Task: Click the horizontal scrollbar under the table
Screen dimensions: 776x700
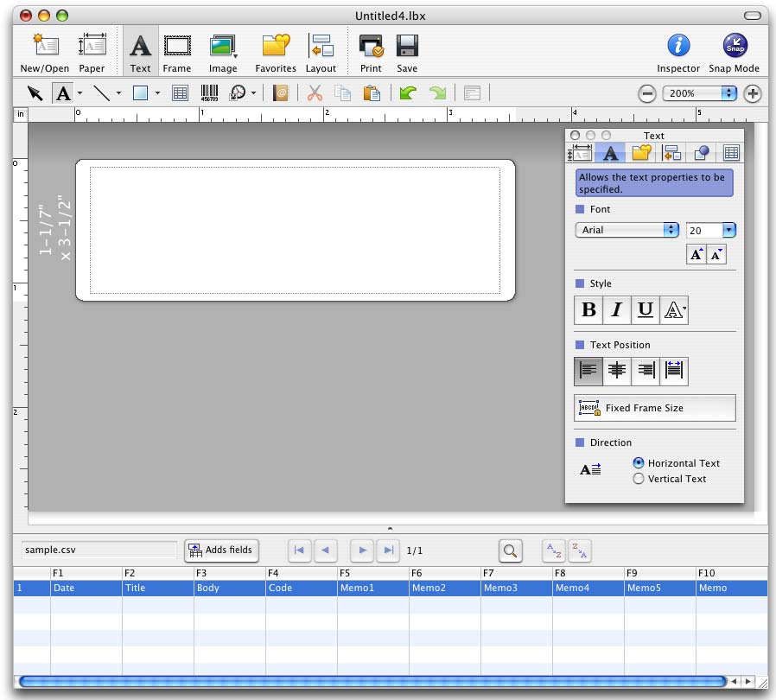Action: point(372,682)
